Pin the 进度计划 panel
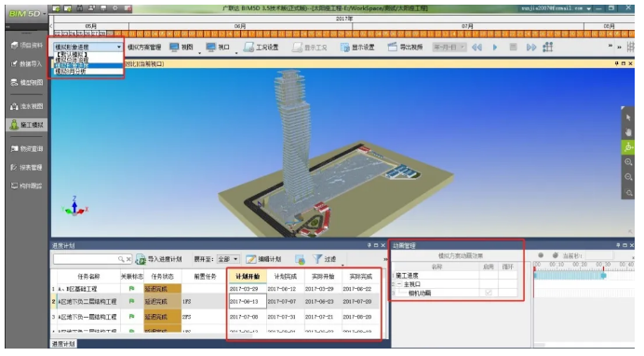644x356 pixels. coord(369,245)
